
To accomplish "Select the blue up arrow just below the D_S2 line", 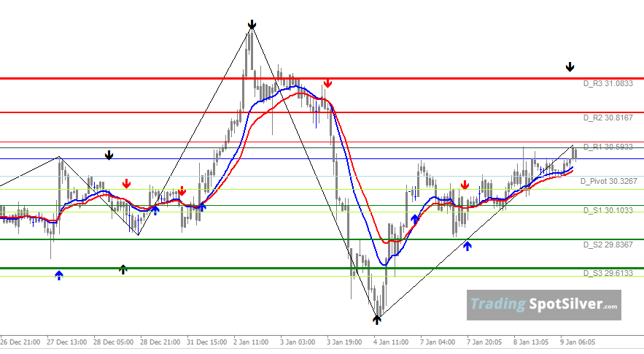I will pyautogui.click(x=468, y=246).
